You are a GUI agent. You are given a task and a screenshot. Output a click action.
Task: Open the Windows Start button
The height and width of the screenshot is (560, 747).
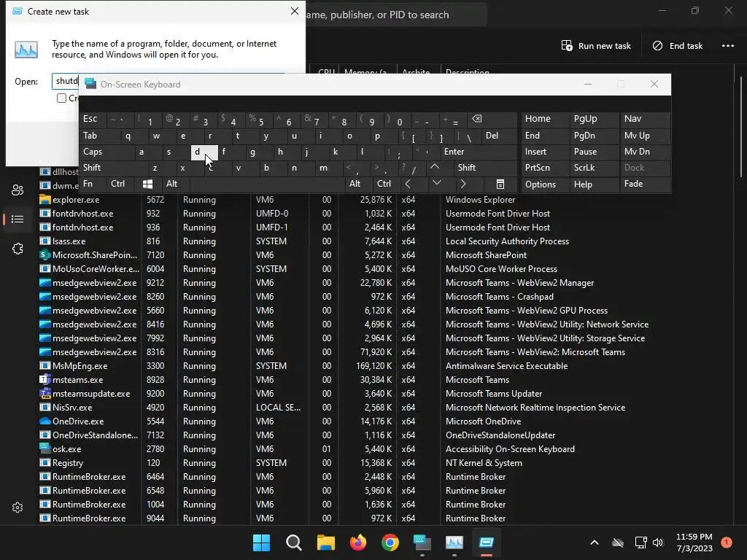pyautogui.click(x=261, y=542)
